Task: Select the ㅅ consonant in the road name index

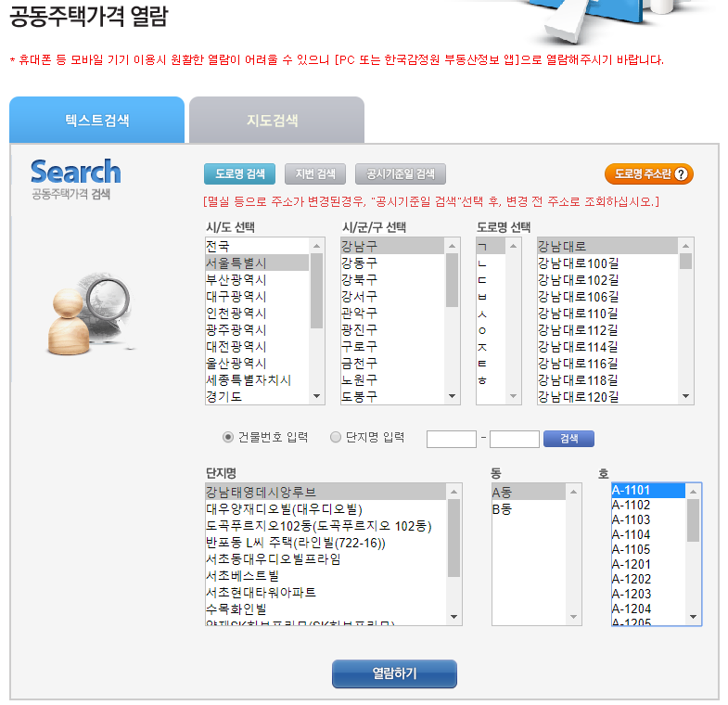Action: pos(491,313)
